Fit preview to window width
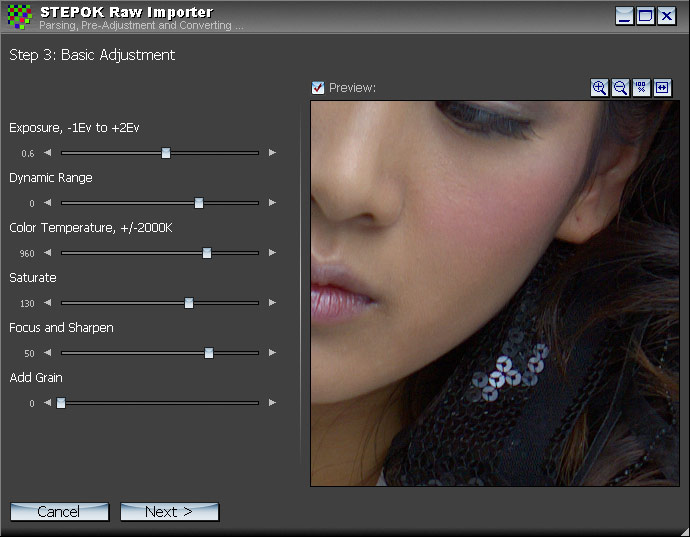This screenshot has height=537, width=690. [x=662, y=88]
